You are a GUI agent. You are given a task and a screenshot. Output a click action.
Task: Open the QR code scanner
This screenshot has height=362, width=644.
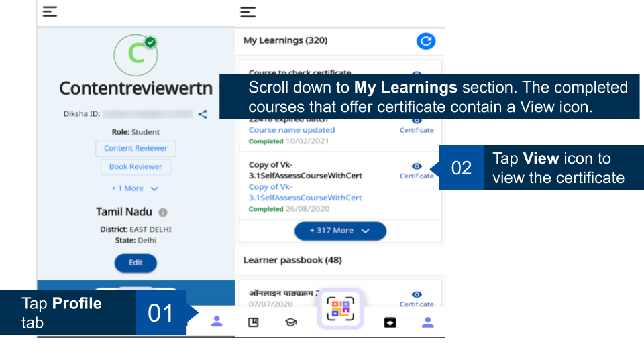click(340, 309)
